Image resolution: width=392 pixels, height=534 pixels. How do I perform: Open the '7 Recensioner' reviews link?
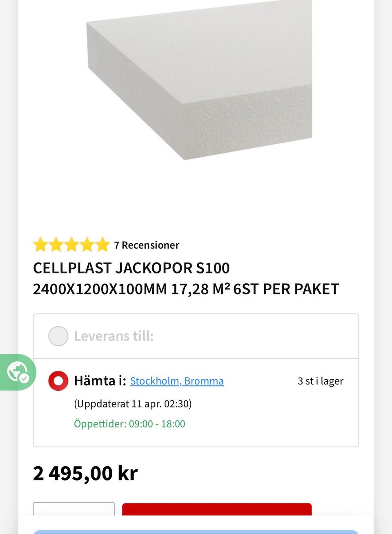pos(147,245)
